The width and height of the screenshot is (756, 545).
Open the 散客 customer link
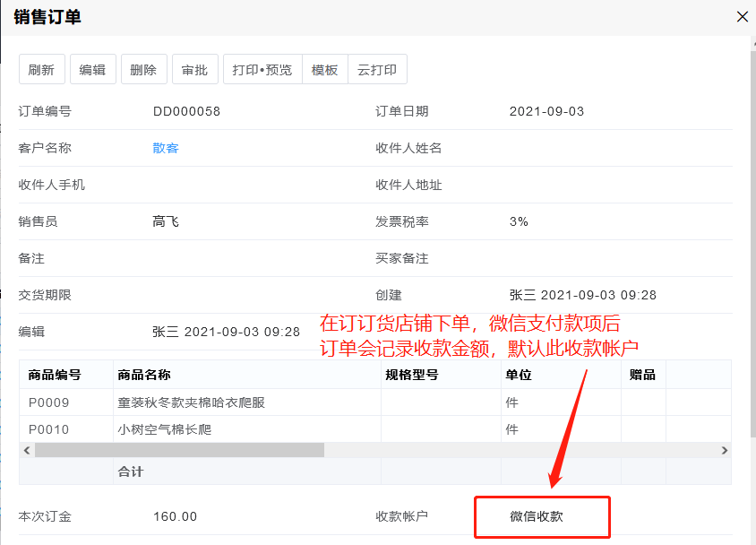coord(166,148)
